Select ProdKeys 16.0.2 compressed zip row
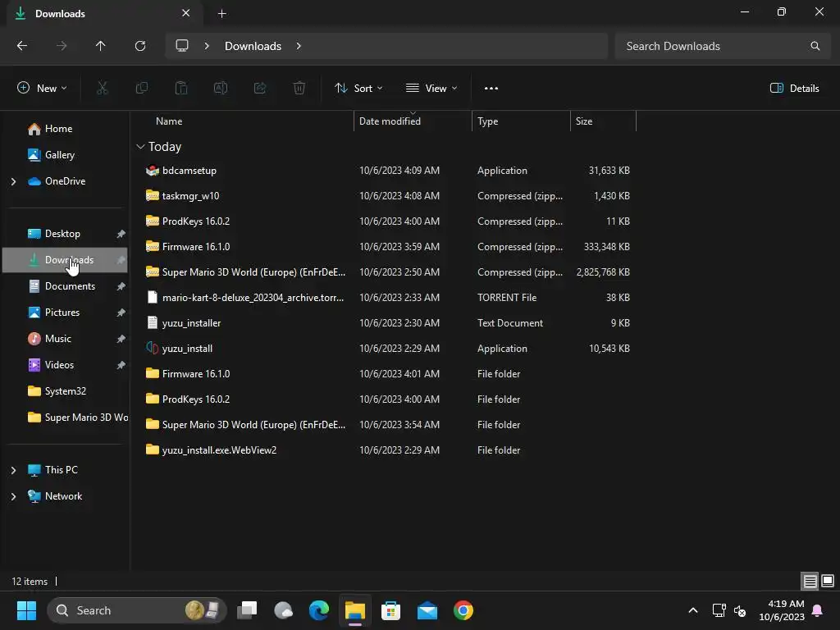840x630 pixels. pyautogui.click(x=387, y=221)
